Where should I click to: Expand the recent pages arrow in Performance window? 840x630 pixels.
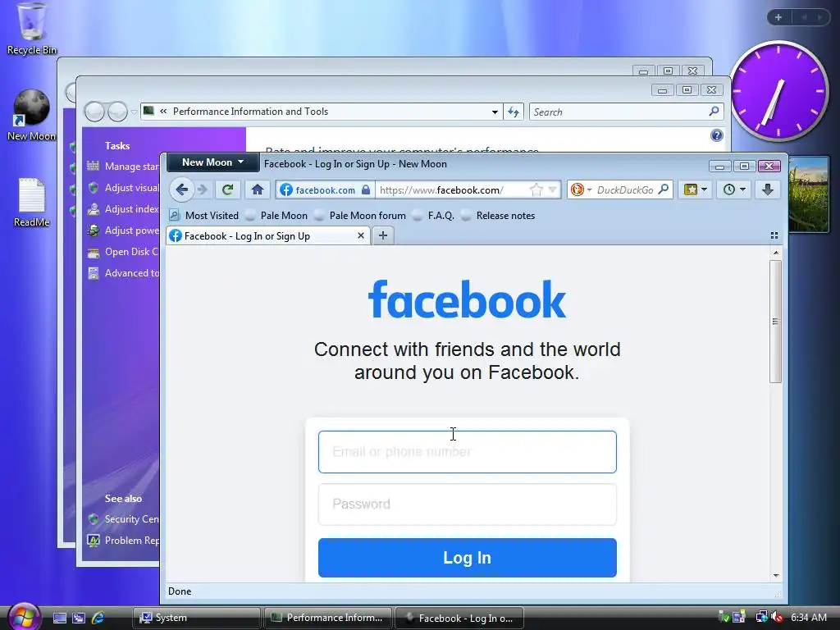click(x=134, y=112)
